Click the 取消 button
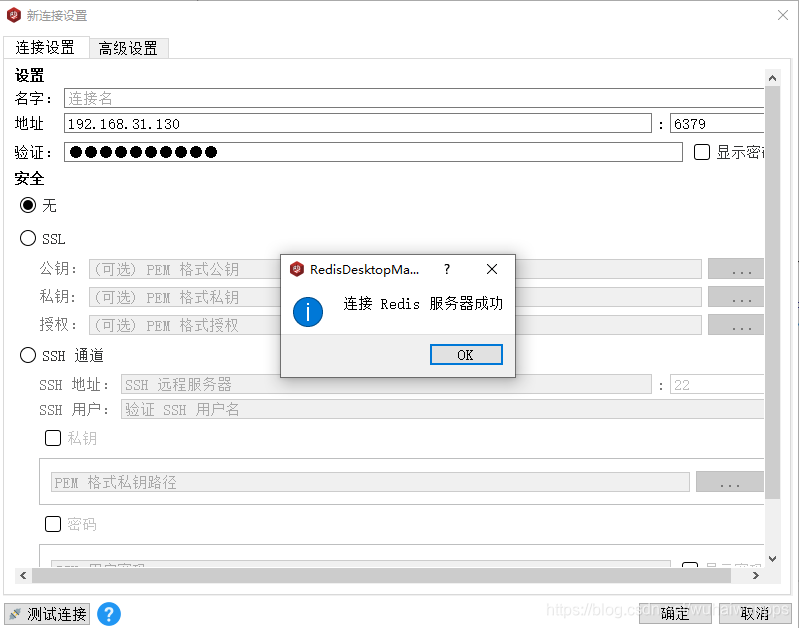Viewport: 799px width, 628px height. pos(754,614)
